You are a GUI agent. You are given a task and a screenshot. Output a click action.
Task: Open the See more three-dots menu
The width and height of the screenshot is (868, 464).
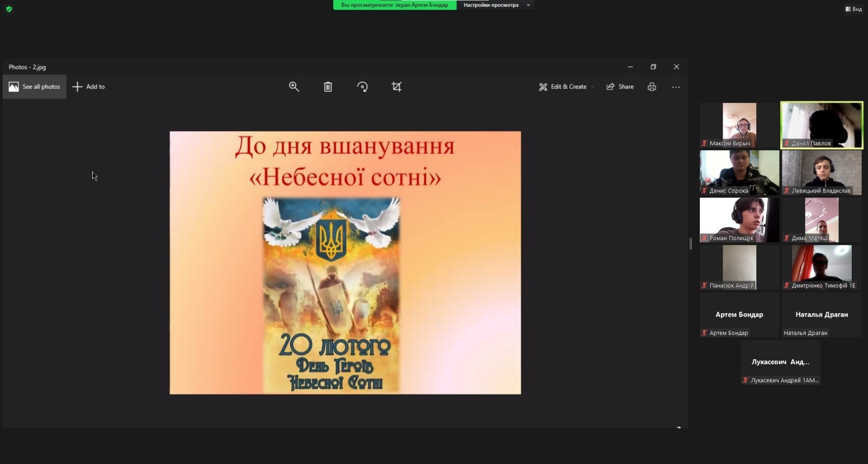point(676,87)
